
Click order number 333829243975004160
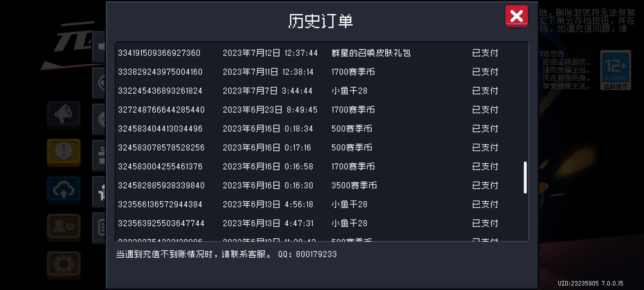tap(160, 72)
